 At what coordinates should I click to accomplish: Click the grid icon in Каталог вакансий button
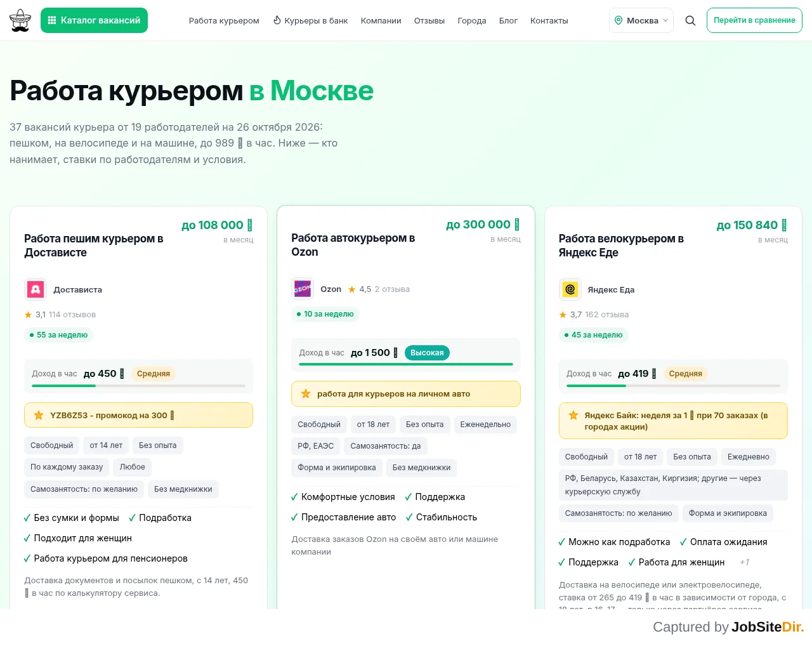[52, 20]
